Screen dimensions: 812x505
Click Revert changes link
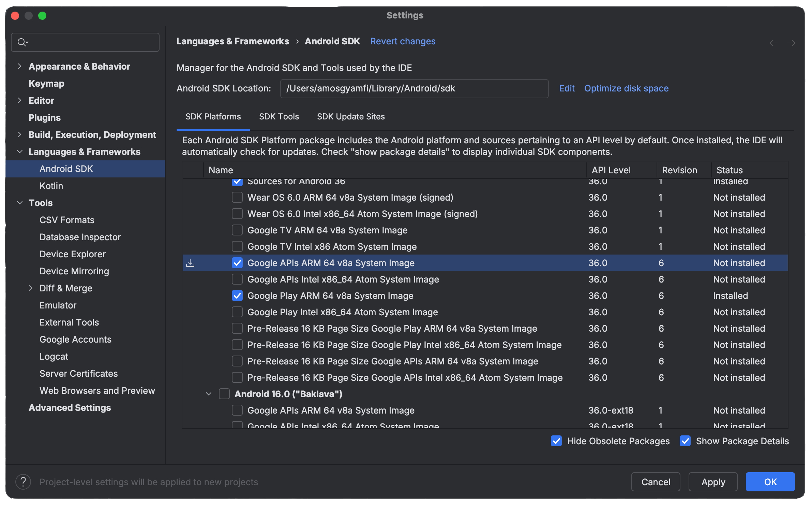point(403,41)
